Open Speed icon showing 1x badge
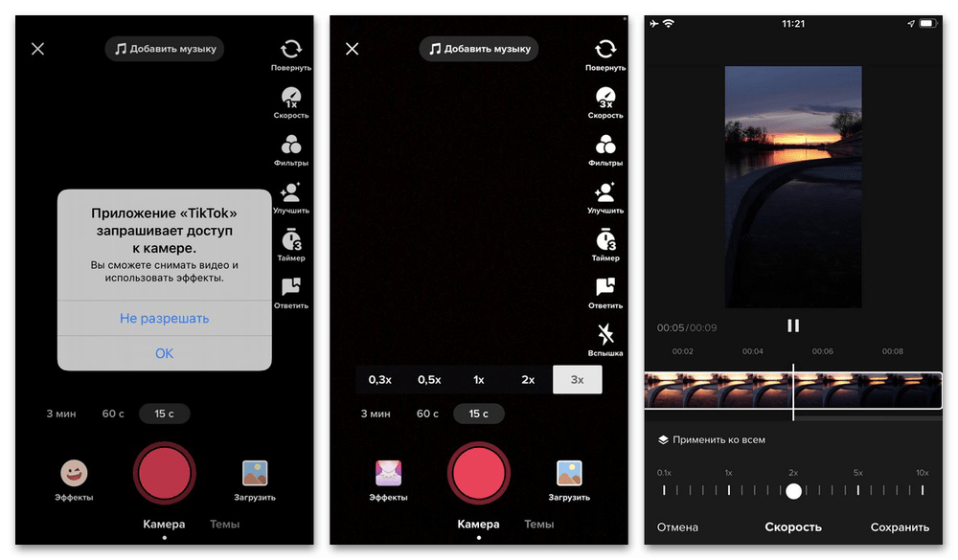958x560 pixels. point(291,97)
